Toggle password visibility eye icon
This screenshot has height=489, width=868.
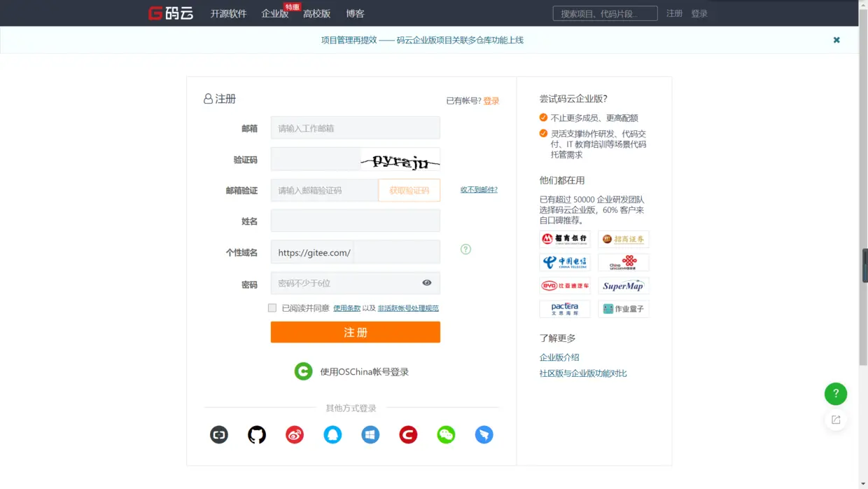427,283
